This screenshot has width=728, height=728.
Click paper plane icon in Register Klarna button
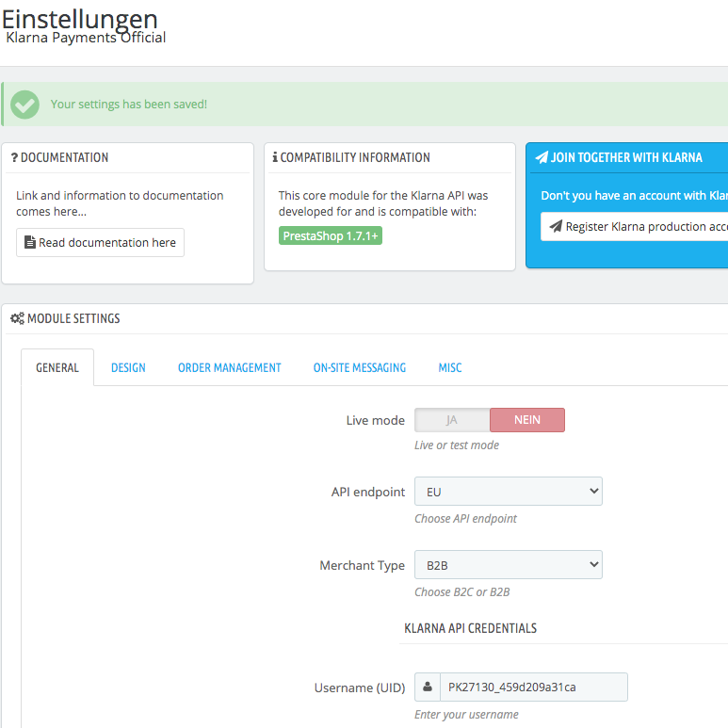[x=556, y=226]
